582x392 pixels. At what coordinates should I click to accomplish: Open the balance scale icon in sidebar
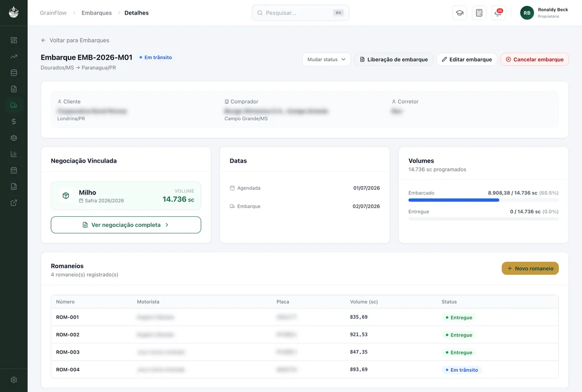(x=14, y=138)
